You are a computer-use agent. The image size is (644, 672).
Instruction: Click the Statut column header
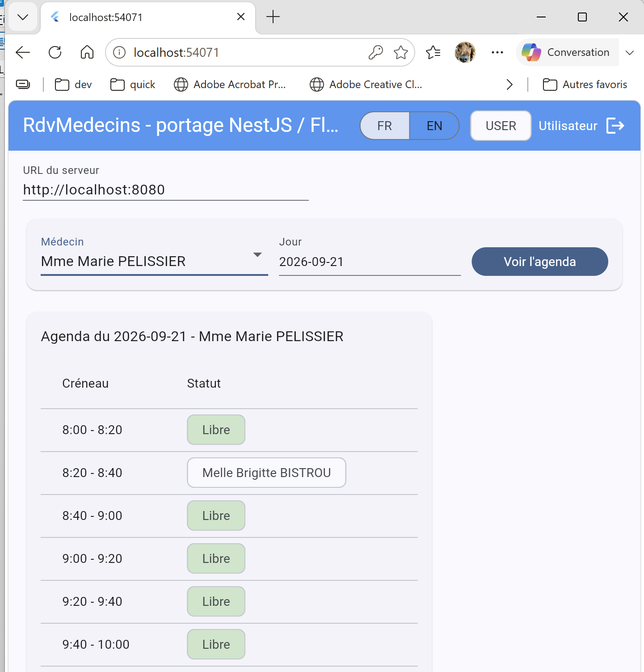coord(204,383)
